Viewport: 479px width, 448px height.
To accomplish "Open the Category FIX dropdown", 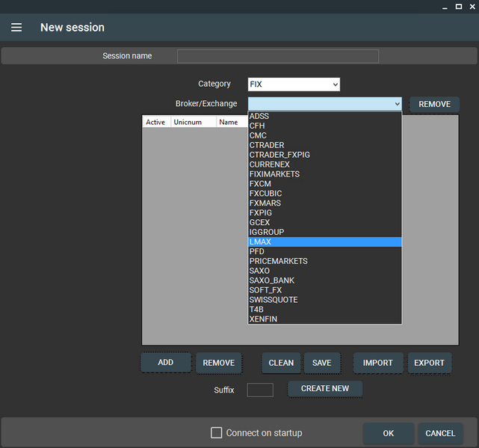I will point(294,85).
